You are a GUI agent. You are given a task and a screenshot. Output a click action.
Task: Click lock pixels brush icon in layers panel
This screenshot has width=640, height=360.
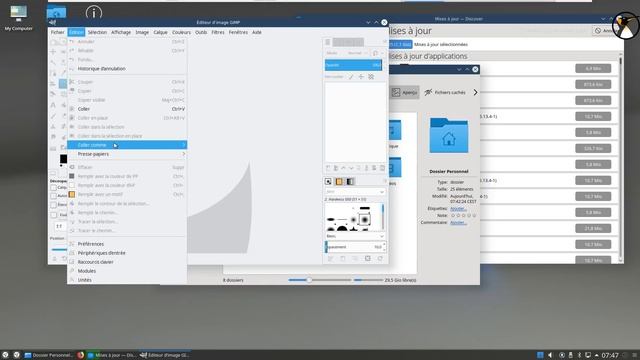(x=351, y=77)
